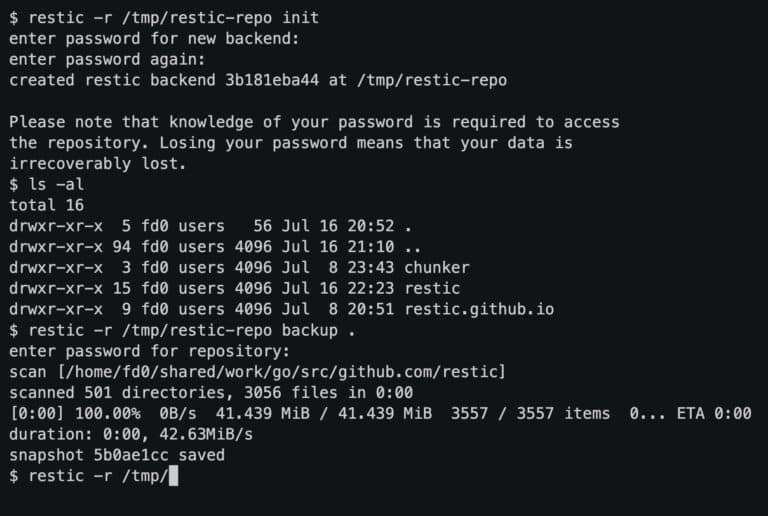
Task: Click the snapshot ID 5b0ae1cc
Action: click(131, 455)
